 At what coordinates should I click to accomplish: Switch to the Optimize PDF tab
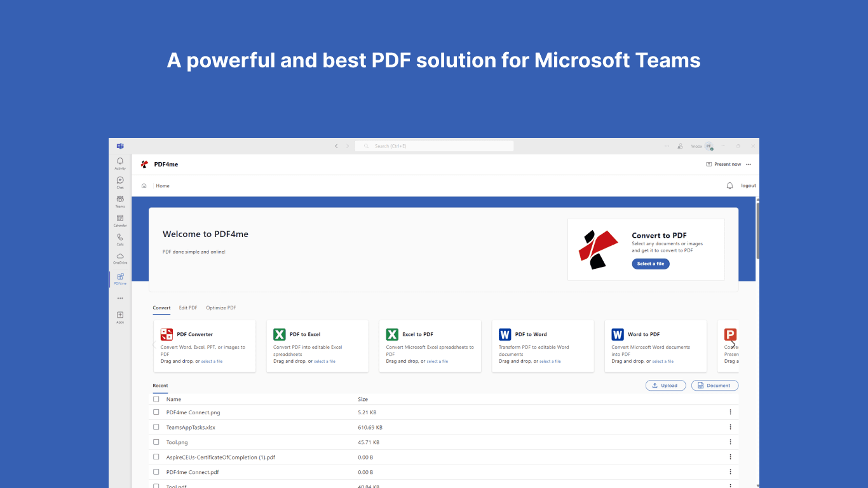tap(221, 308)
